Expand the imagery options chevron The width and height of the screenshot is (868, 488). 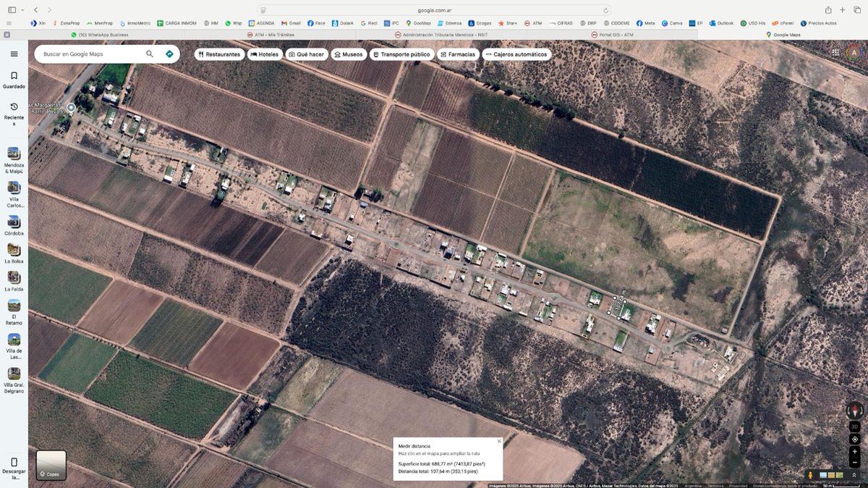(854, 476)
